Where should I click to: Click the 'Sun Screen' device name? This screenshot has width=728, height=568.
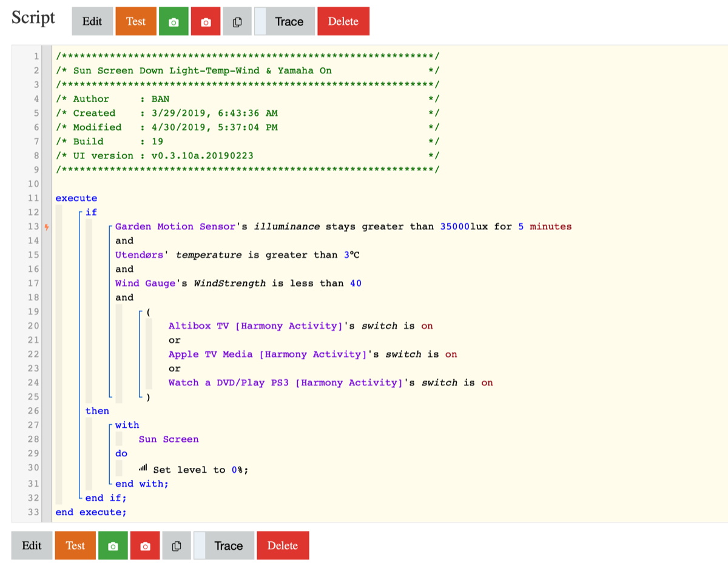[169, 439]
